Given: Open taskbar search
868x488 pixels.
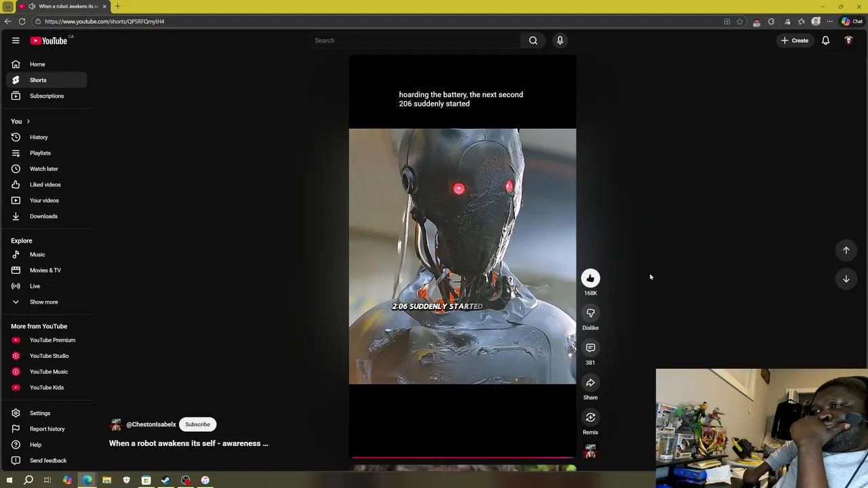Looking at the screenshot, I should (x=28, y=480).
